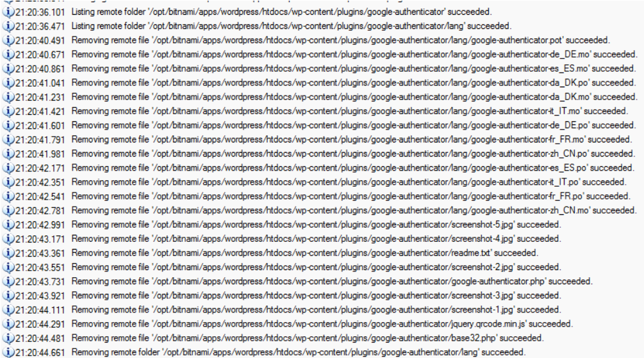Image resolution: width=644 pixels, height=358 pixels.
Task: Click the google-authenticator-it_IT.po log line
Action: [314, 182]
